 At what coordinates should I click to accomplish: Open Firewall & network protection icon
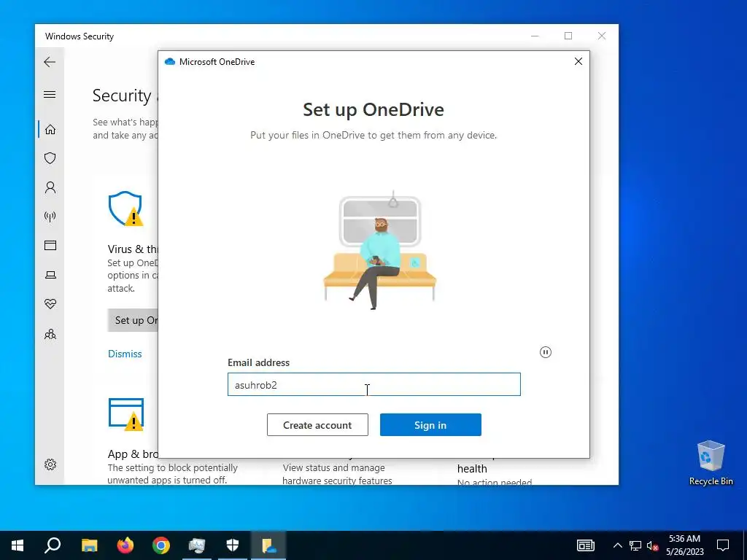click(x=50, y=217)
